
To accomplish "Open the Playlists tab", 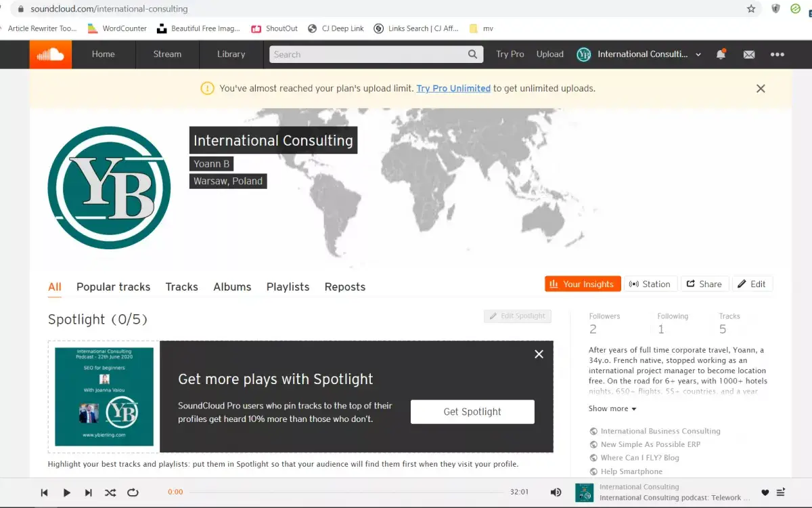I will click(288, 287).
